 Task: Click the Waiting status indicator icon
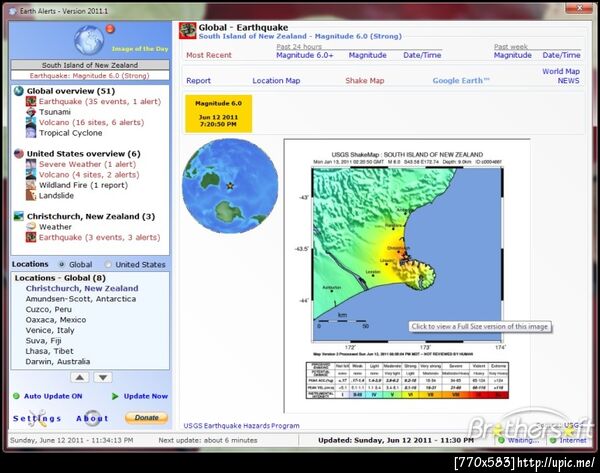click(501, 440)
